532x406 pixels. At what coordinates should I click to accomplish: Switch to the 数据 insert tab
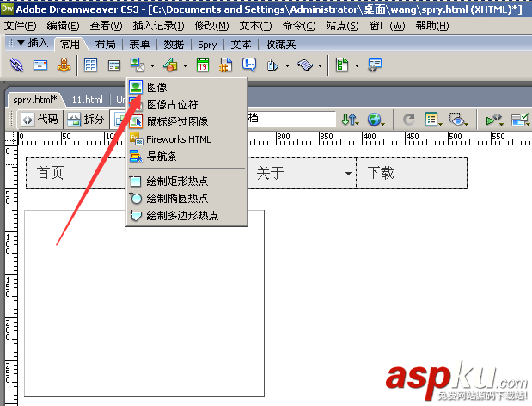pos(174,44)
